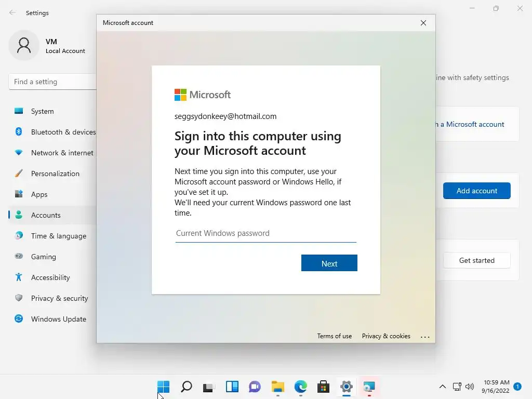
Task: Open taskbar Search
Action: pyautogui.click(x=187, y=387)
